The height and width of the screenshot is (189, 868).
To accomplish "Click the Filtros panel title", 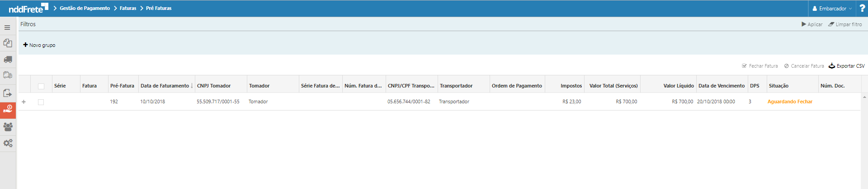I will 28,24.
